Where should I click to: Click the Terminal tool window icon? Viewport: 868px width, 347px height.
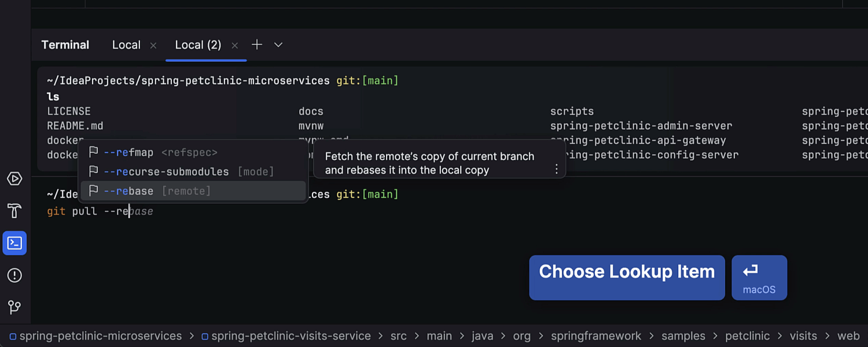click(14, 243)
